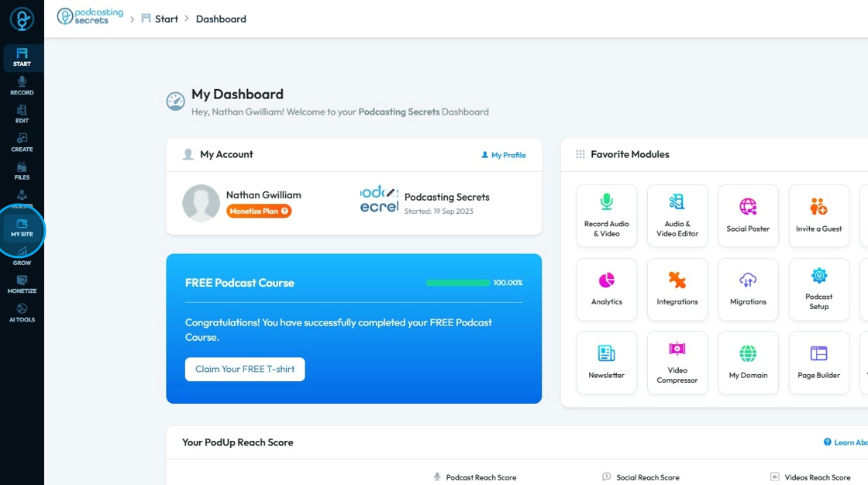Viewport: 868px width, 485px height.
Task: Open the Record section in sidebar
Action: pos(22,86)
